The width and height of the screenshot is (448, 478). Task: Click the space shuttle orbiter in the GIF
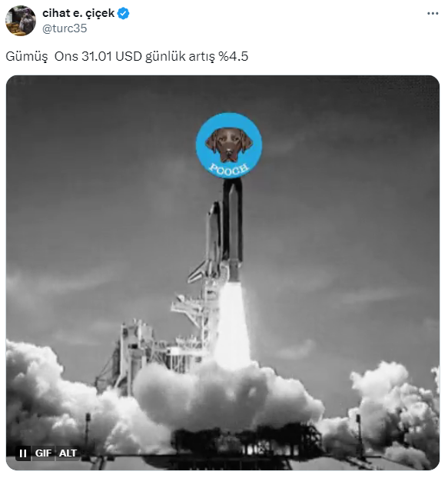[211, 241]
